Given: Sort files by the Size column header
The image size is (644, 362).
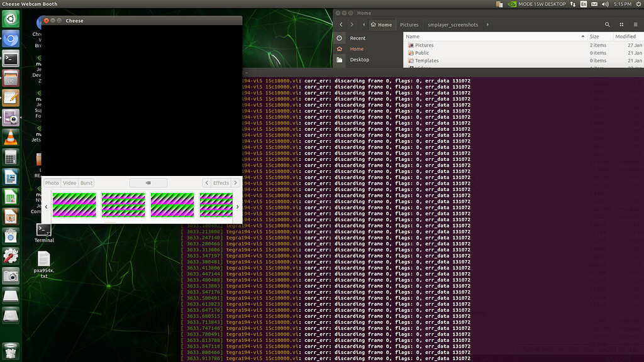Looking at the screenshot, I should pos(594,36).
